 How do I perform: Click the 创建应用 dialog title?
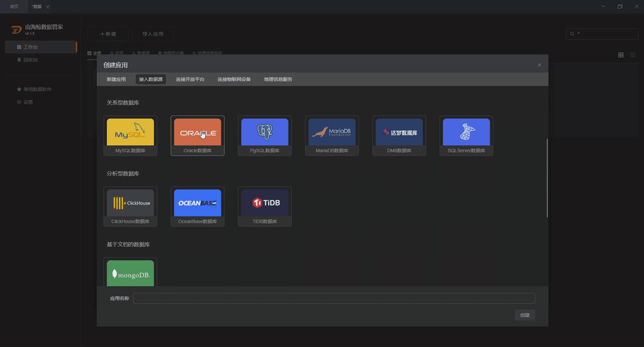click(116, 65)
